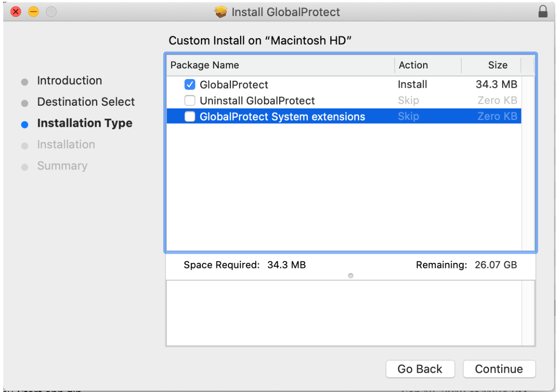Image resolution: width=556 pixels, height=392 pixels.
Task: Click the Go Back button
Action: coord(420,369)
